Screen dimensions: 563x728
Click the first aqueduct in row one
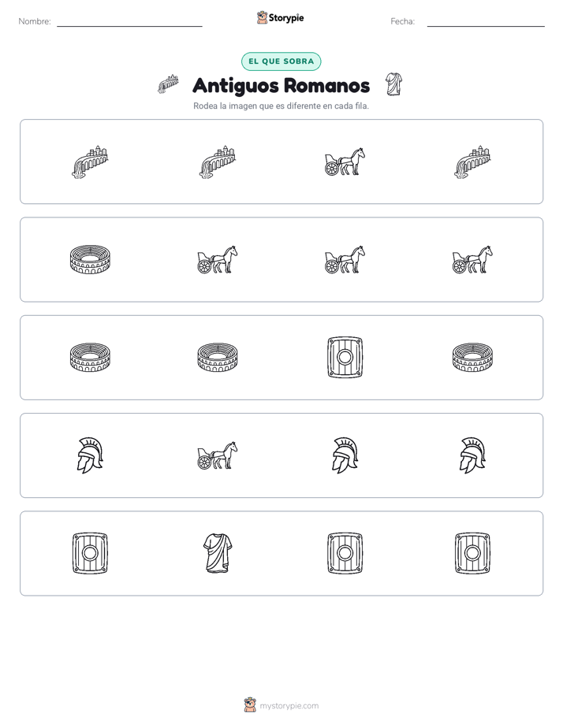[x=90, y=162]
